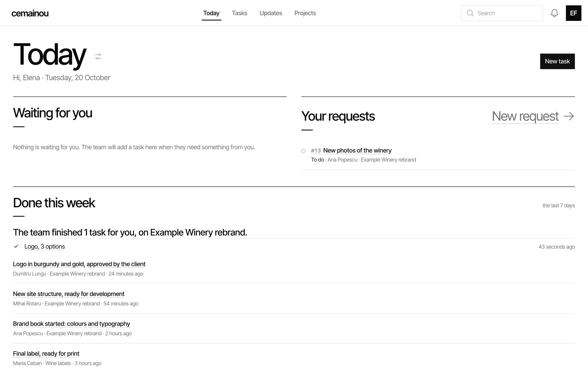Screen dimensions: 588x368
Task: Switch to the Today tab
Action: pyautogui.click(x=211, y=13)
